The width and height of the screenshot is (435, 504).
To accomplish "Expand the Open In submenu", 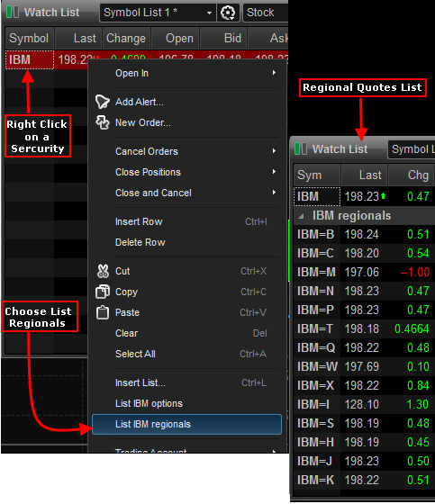I will coord(274,73).
